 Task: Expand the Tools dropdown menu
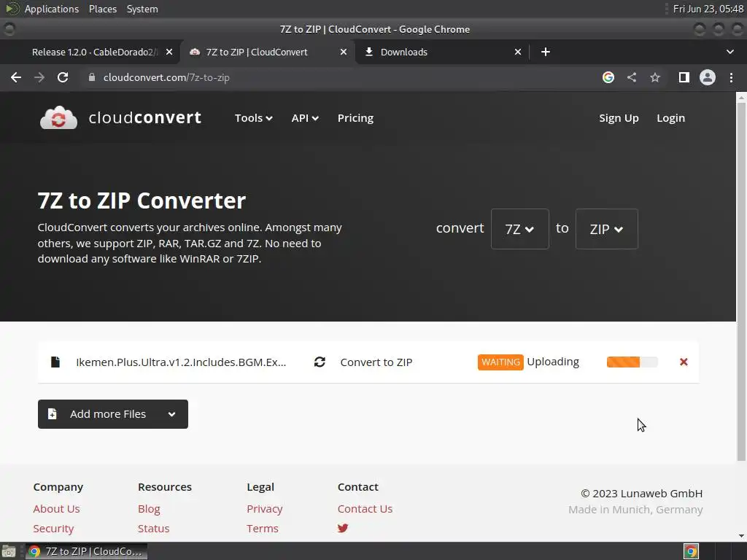[253, 118]
